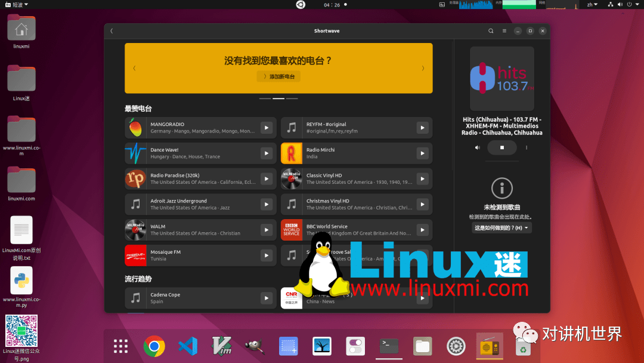The width and height of the screenshot is (644, 363).
Task: Show previous banner slide with left arrow
Action: tap(134, 68)
